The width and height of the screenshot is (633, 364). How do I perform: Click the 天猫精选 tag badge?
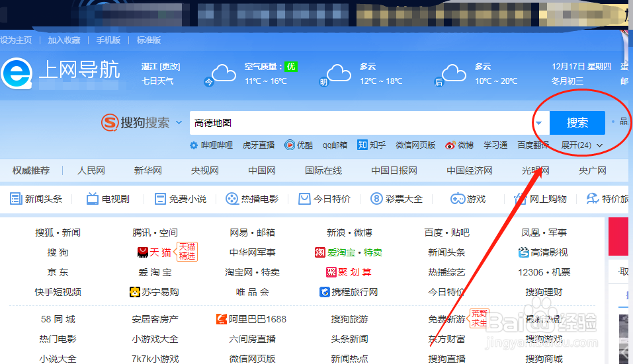(187, 252)
